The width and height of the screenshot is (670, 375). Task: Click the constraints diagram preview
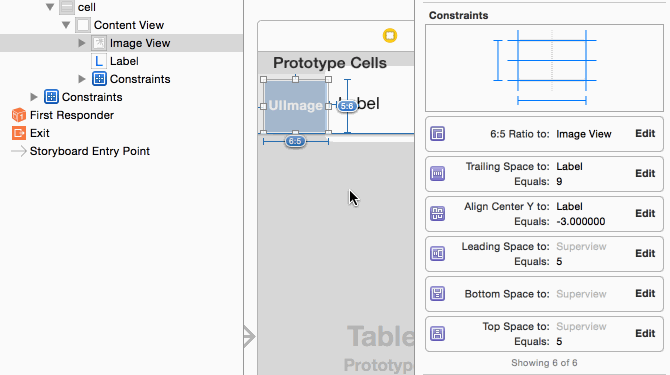pos(544,68)
